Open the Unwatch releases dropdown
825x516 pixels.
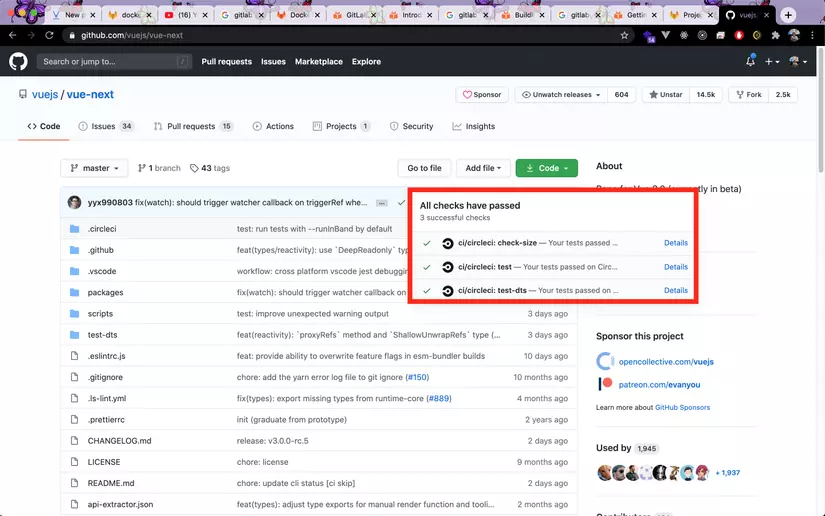pos(561,95)
